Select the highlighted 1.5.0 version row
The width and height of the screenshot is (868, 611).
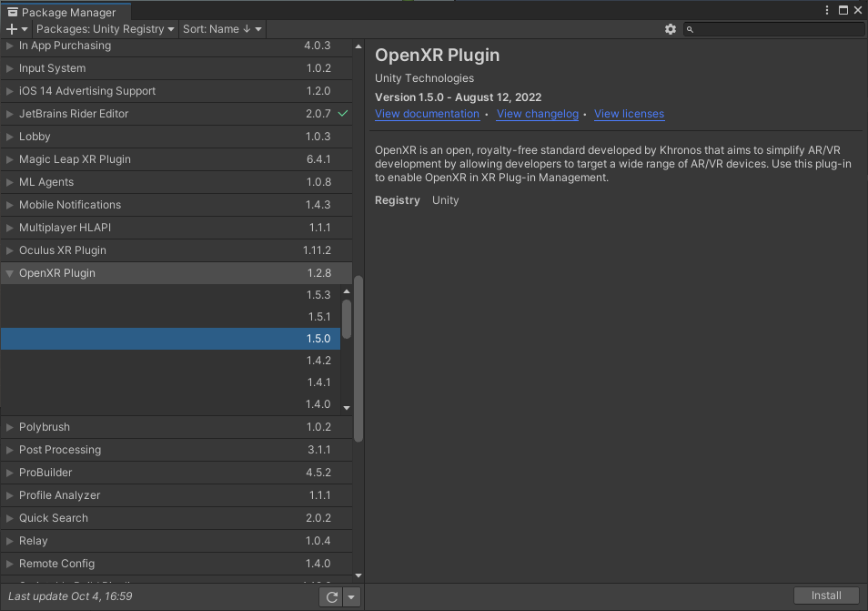pos(170,339)
